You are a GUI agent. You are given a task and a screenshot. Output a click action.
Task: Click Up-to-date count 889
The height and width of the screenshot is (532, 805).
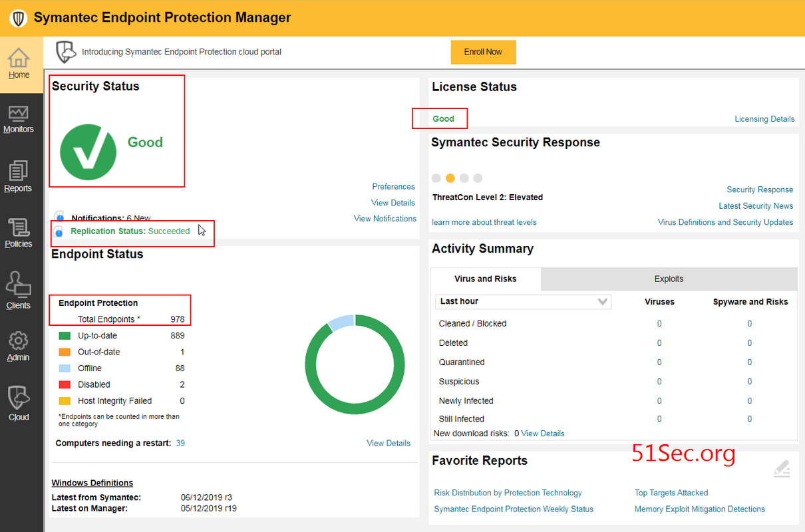[177, 336]
